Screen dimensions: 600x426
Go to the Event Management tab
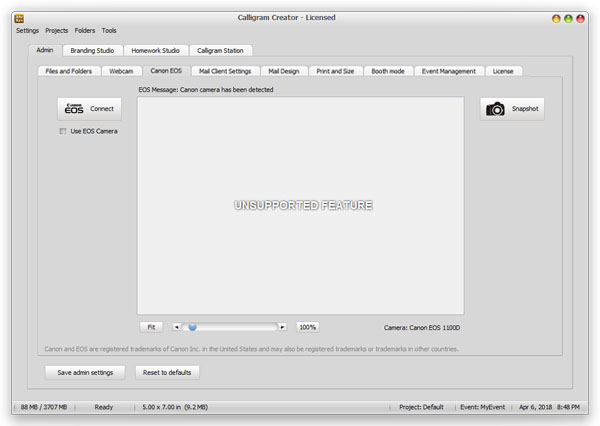(449, 71)
